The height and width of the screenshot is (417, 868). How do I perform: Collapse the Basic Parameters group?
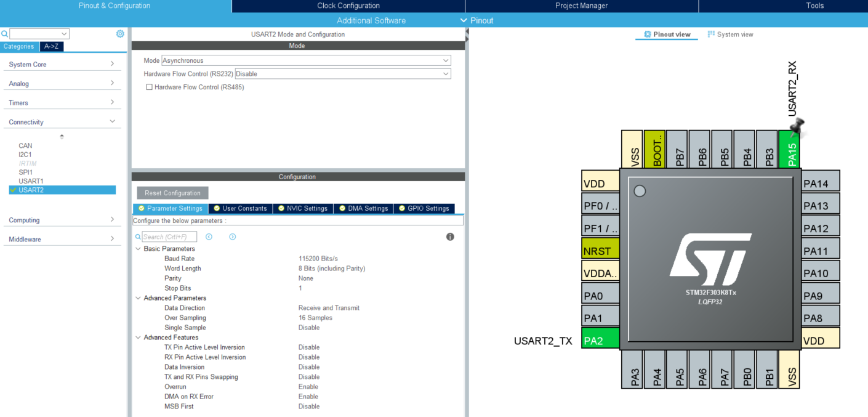click(138, 249)
